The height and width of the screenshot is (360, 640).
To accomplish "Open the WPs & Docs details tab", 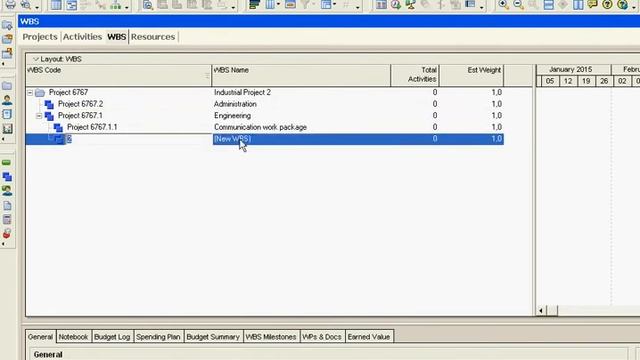I will pyautogui.click(x=322, y=337).
